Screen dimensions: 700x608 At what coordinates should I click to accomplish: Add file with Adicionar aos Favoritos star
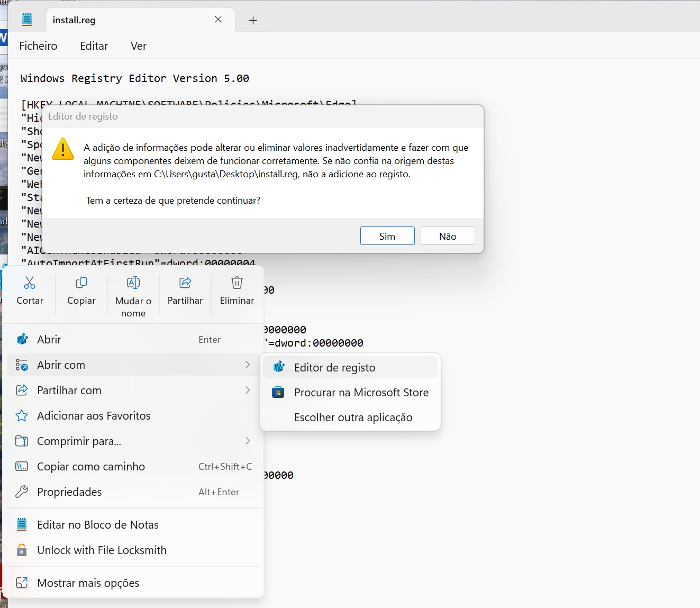point(94,416)
